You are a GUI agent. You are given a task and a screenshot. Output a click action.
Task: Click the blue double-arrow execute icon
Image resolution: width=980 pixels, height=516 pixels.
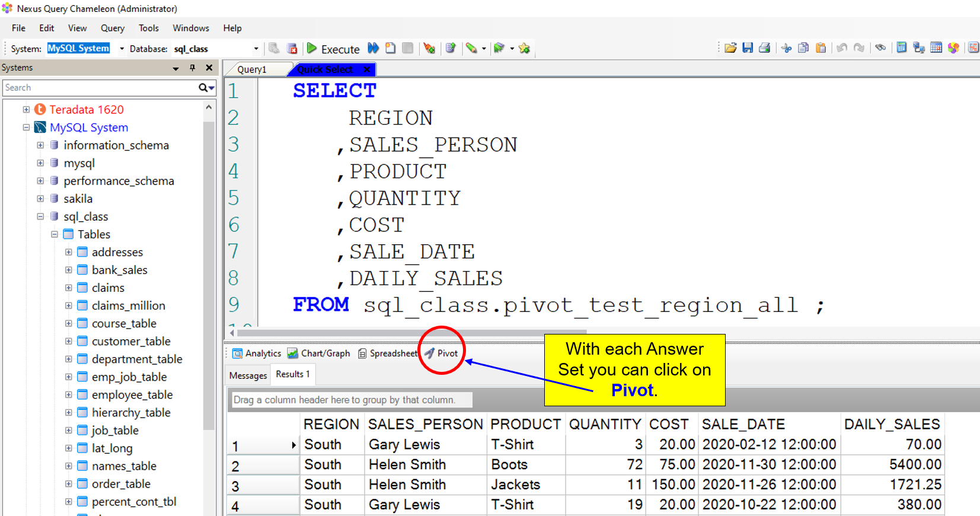coord(373,48)
